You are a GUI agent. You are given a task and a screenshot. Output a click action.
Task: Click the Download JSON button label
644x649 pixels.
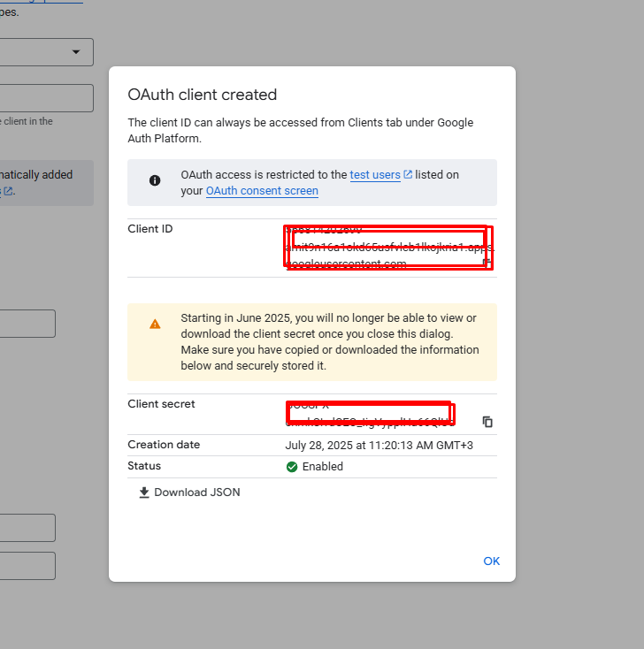click(x=196, y=492)
